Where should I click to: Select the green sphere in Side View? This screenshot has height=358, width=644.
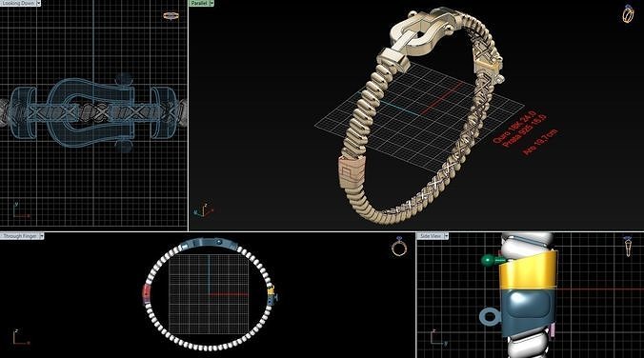[488, 260]
